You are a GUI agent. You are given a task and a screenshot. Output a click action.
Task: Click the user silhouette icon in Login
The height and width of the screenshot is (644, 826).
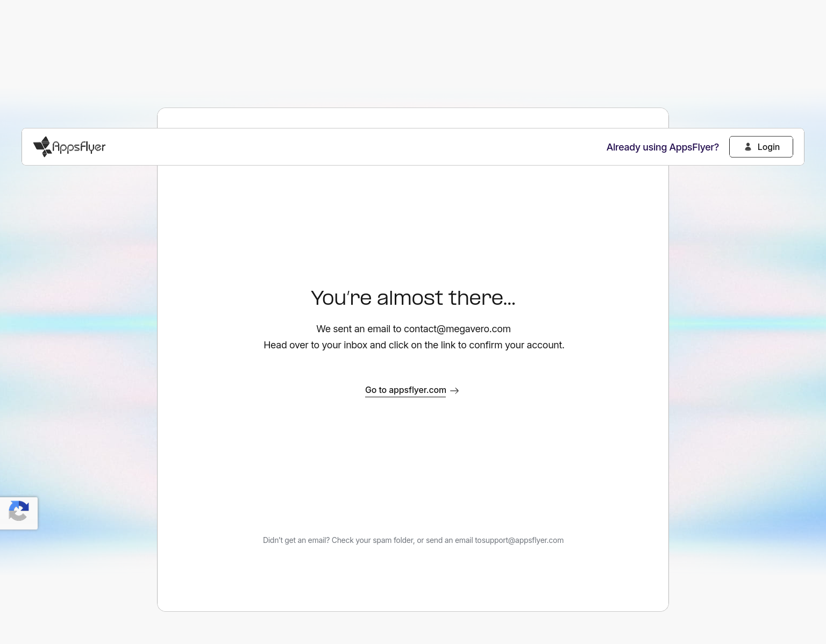(747, 147)
